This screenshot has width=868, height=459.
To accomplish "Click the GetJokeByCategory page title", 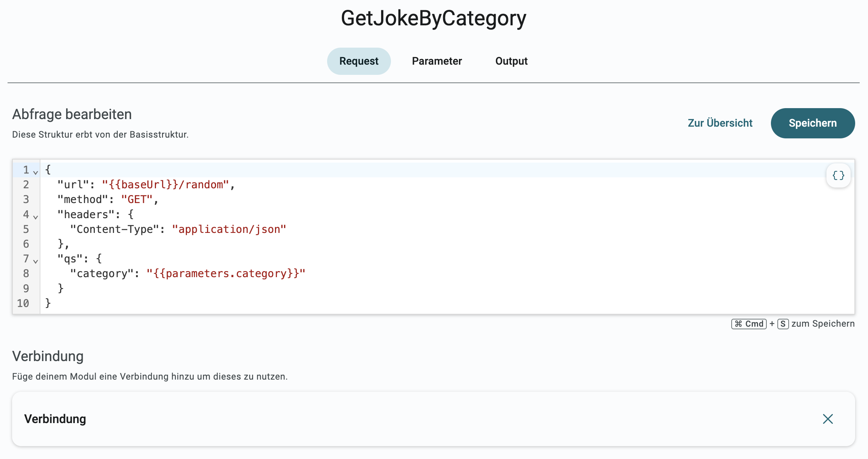I will (x=433, y=18).
